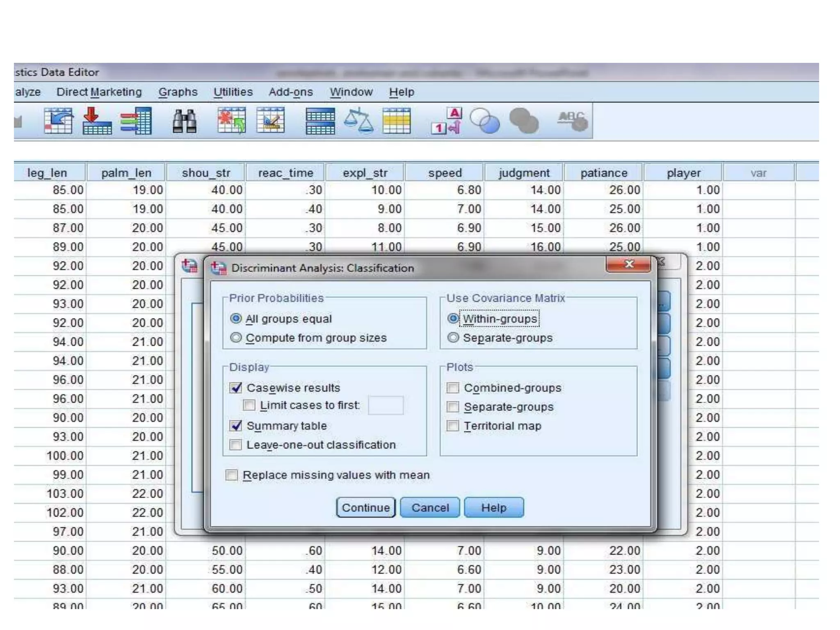Click the Split File icon
840x630 pixels.
(320, 121)
